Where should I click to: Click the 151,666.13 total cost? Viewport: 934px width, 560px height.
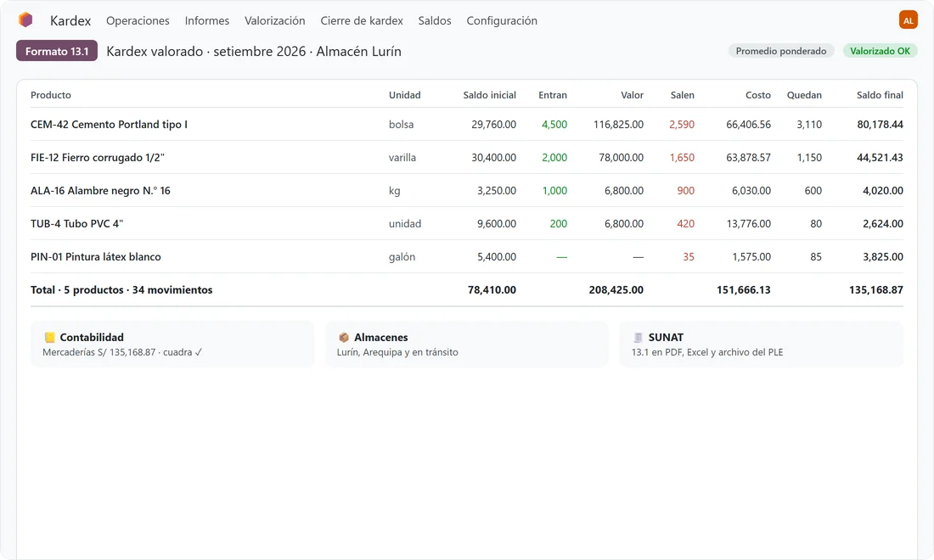pos(744,290)
